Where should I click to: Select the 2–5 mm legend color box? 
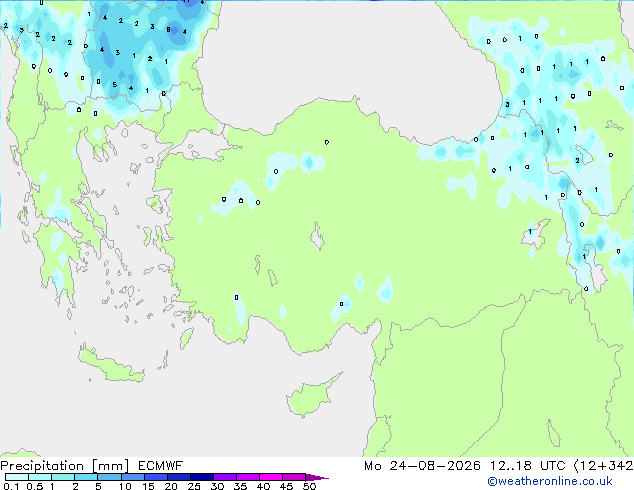[x=86, y=477]
